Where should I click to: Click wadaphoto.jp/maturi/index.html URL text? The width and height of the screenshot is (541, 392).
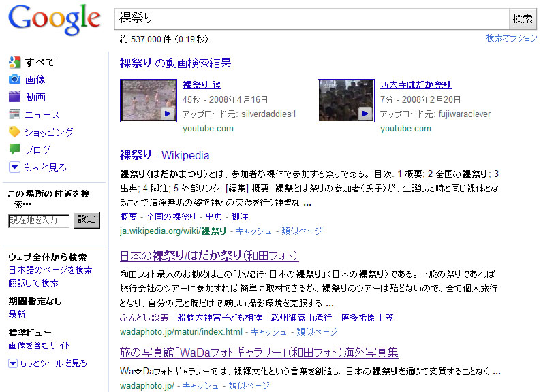181,332
